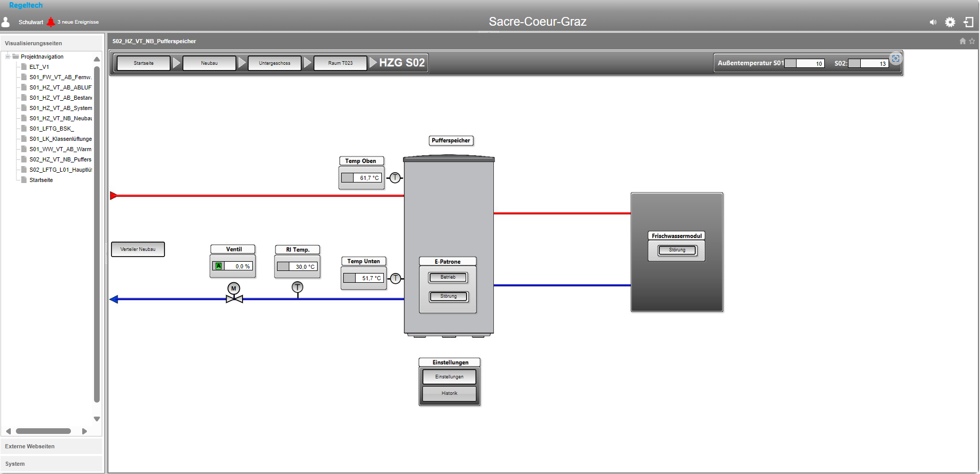Navigate to Untergeschoss breadcrumb

pos(274,63)
